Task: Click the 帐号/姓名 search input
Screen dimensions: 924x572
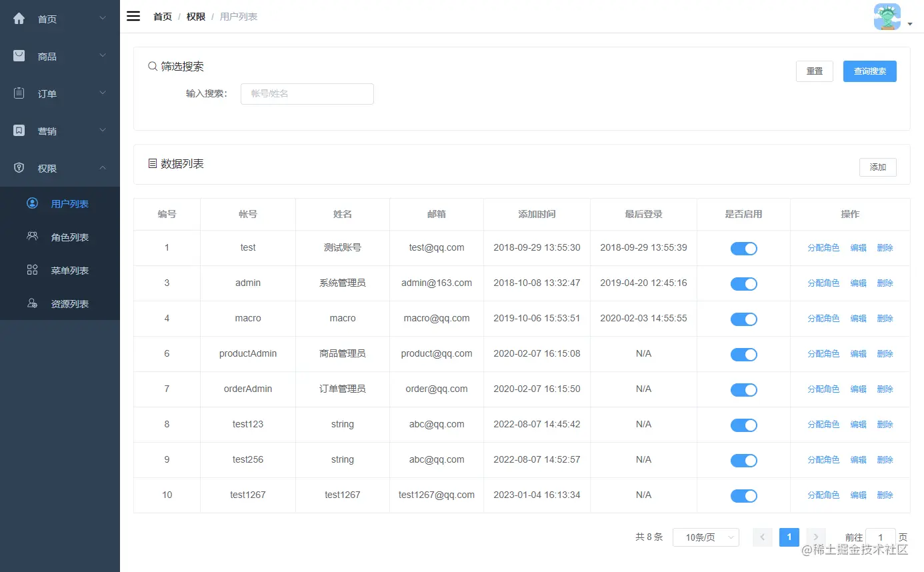Action: [x=307, y=94]
